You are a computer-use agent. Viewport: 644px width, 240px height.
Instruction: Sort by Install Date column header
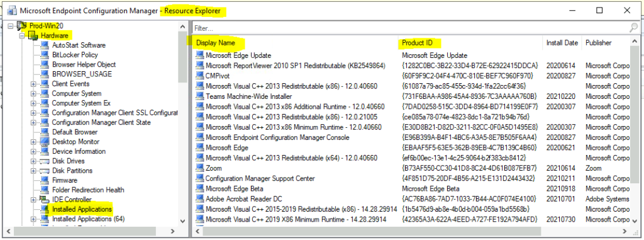click(562, 43)
